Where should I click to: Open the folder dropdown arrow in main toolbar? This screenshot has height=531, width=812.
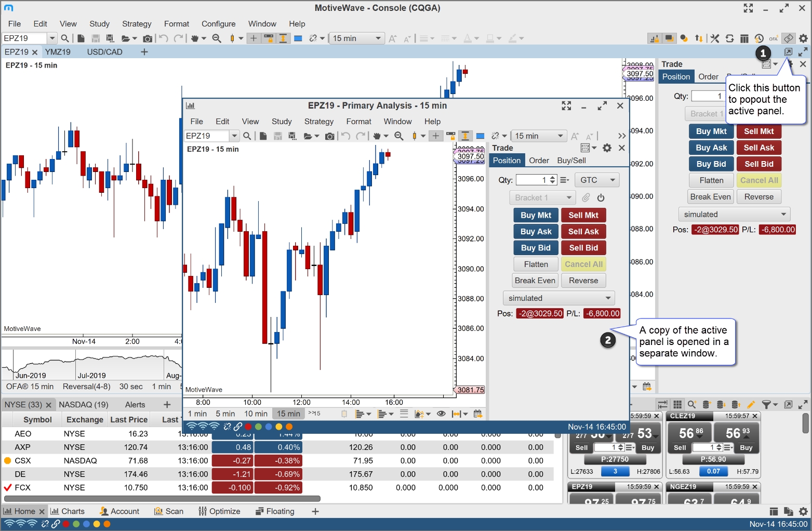135,38
